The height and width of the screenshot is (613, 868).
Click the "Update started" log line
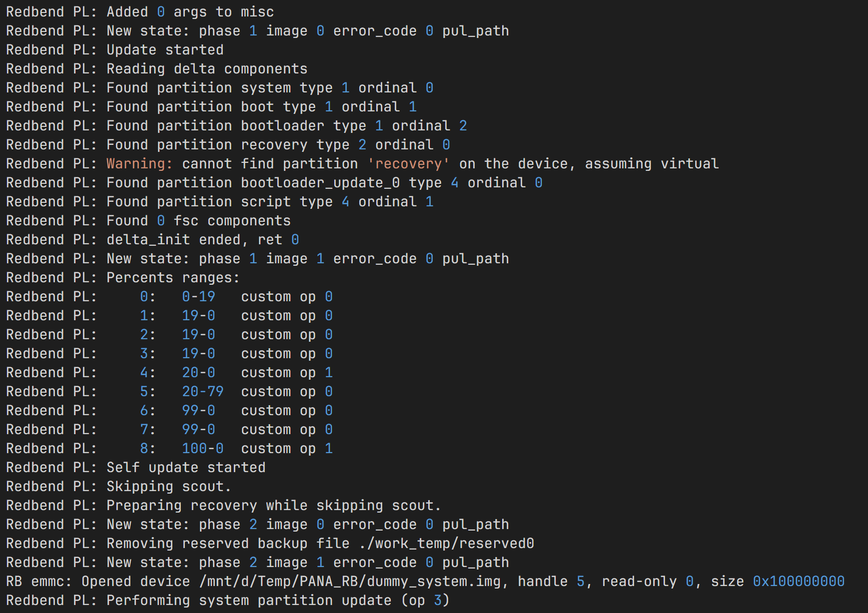point(165,50)
